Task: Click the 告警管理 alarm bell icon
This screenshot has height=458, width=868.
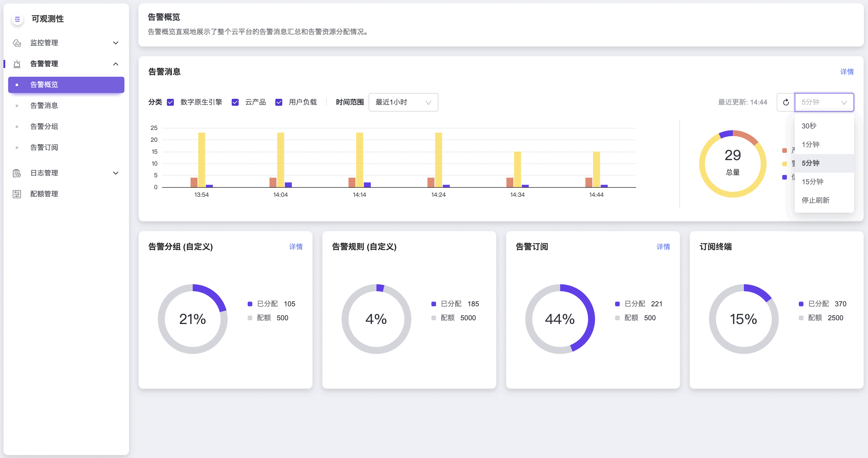Action: click(17, 64)
